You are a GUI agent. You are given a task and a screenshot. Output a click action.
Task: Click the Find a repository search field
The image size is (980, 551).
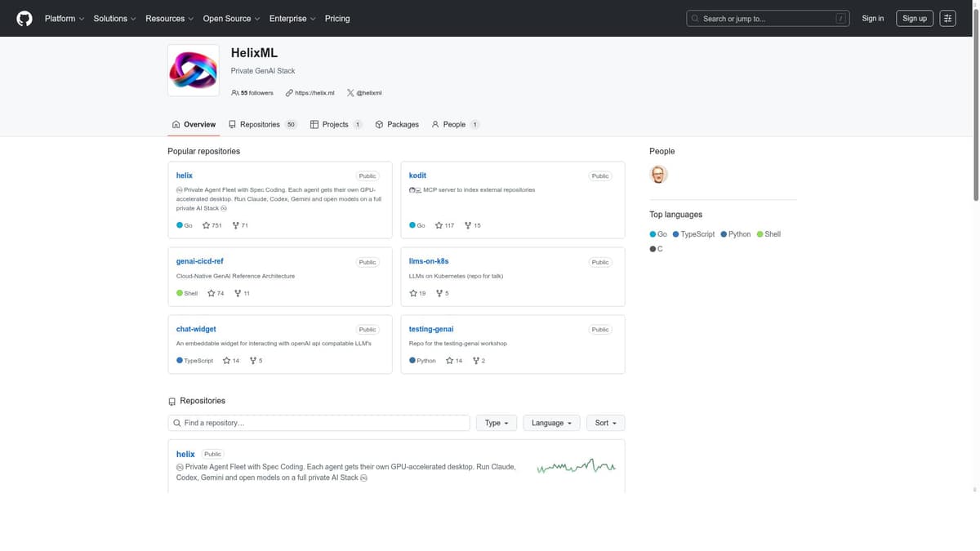point(318,423)
